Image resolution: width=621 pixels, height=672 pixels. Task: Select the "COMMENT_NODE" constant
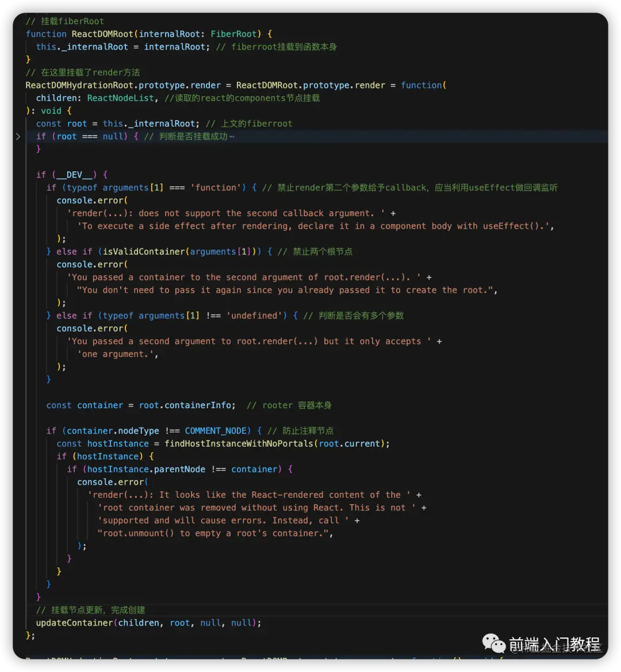(216, 431)
